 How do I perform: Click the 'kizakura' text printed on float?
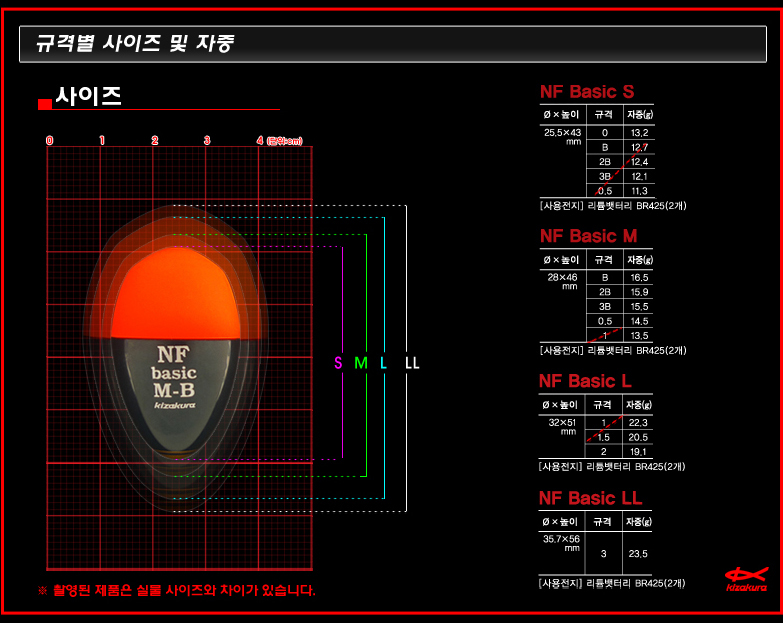[x=174, y=405]
